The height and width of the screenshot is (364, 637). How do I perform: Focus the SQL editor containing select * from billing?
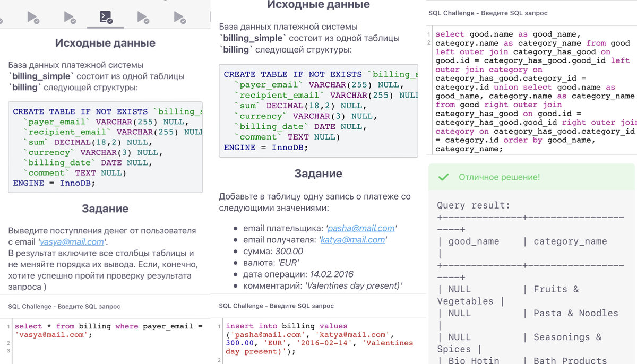point(106,341)
